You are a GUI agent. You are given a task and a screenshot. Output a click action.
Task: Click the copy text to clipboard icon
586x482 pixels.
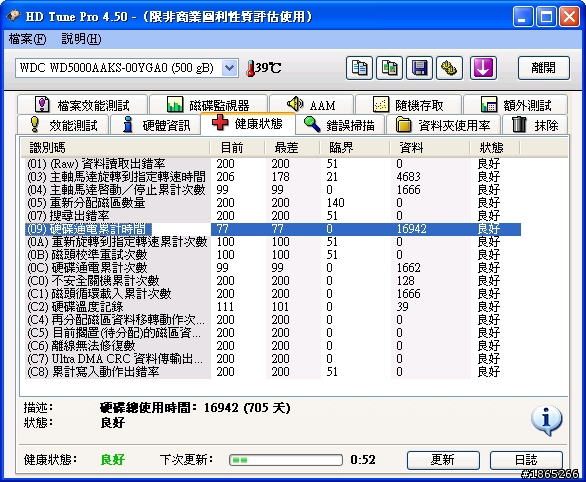point(359,68)
